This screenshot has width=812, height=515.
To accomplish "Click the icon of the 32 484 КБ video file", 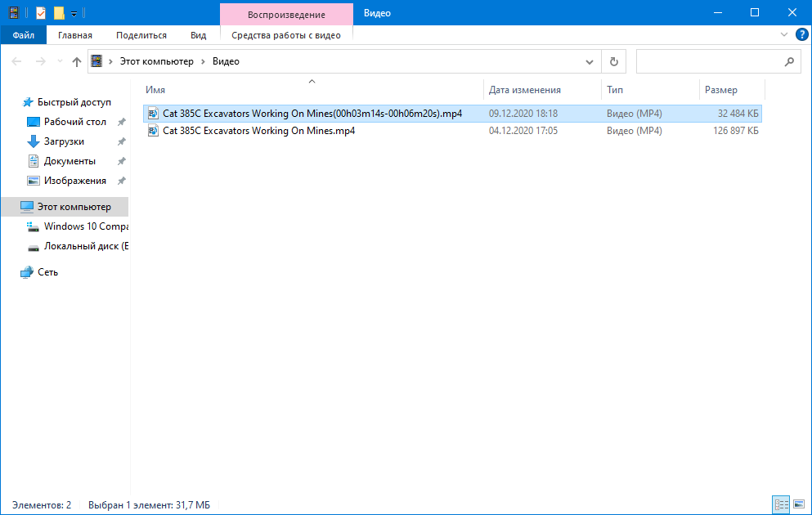I will click(153, 114).
